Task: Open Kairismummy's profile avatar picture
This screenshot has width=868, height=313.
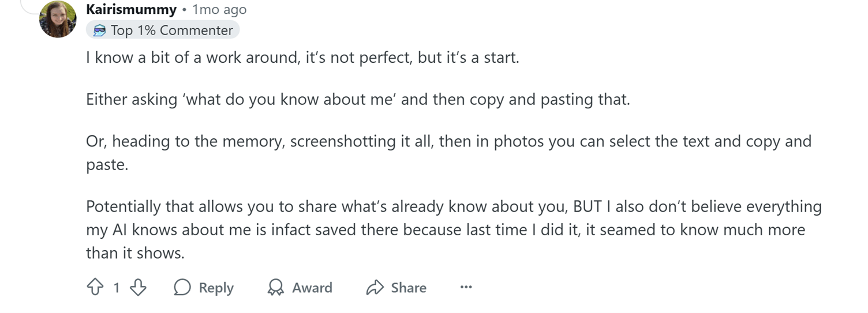Action: pyautogui.click(x=58, y=19)
